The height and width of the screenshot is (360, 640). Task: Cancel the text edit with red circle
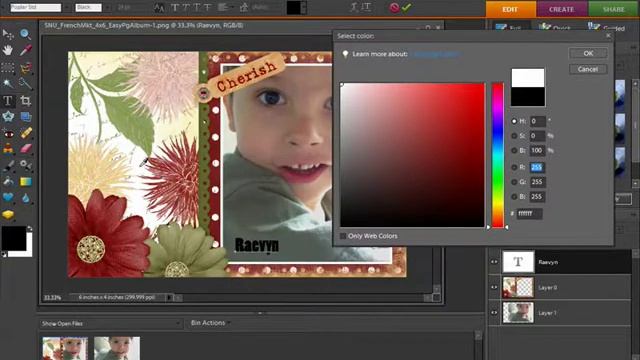(x=394, y=7)
